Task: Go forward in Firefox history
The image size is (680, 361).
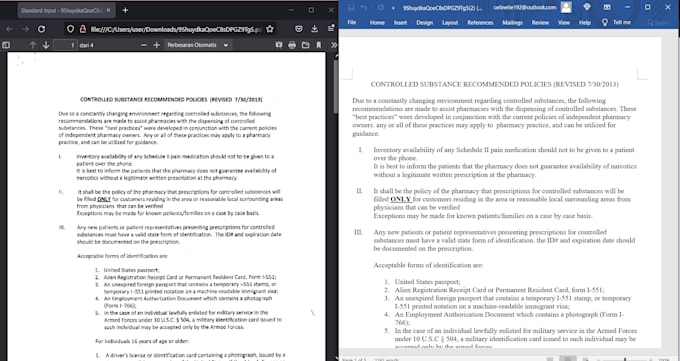Action: coord(25,29)
